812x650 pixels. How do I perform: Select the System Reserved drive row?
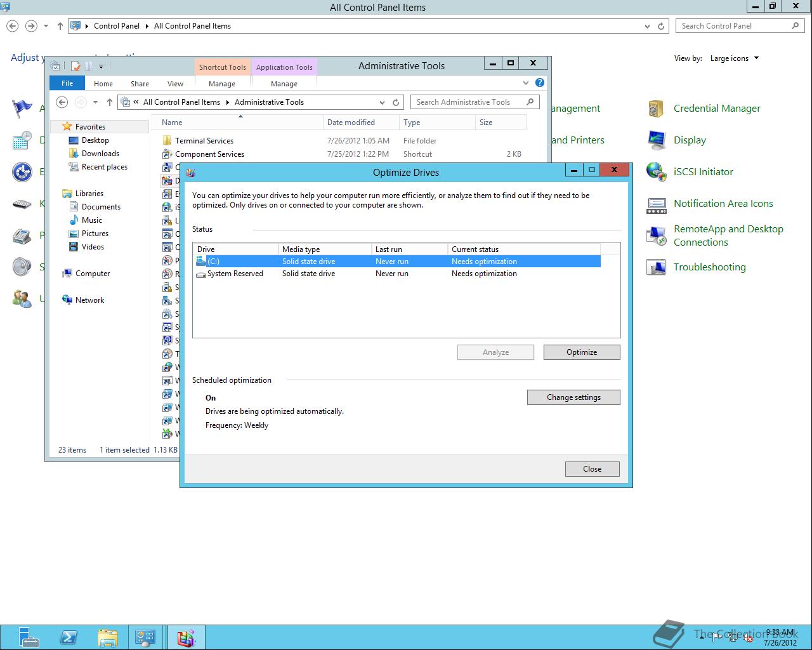pyautogui.click(x=397, y=274)
